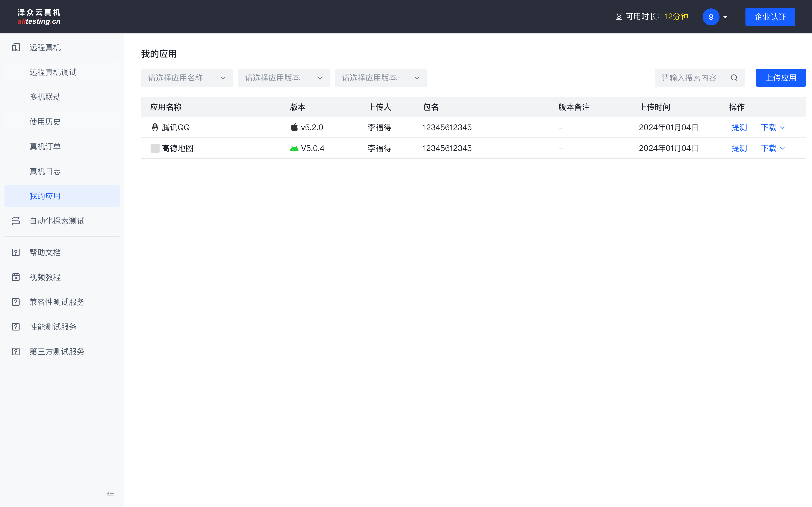Expand 下载 options for 腾讯QQ
Image resolution: width=812 pixels, height=507 pixels.
772,128
